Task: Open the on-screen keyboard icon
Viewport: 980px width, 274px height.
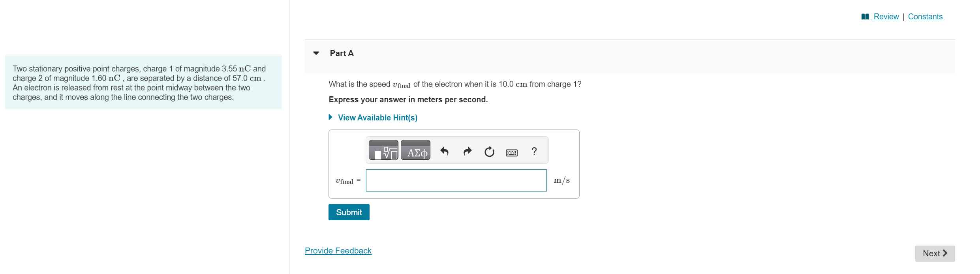Action: [x=511, y=152]
